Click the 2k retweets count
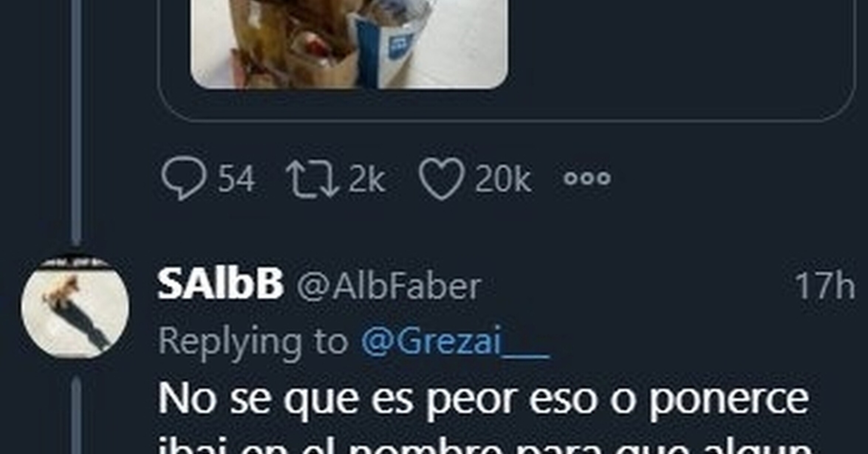Screen dimensions: 868x454 (x=367, y=179)
